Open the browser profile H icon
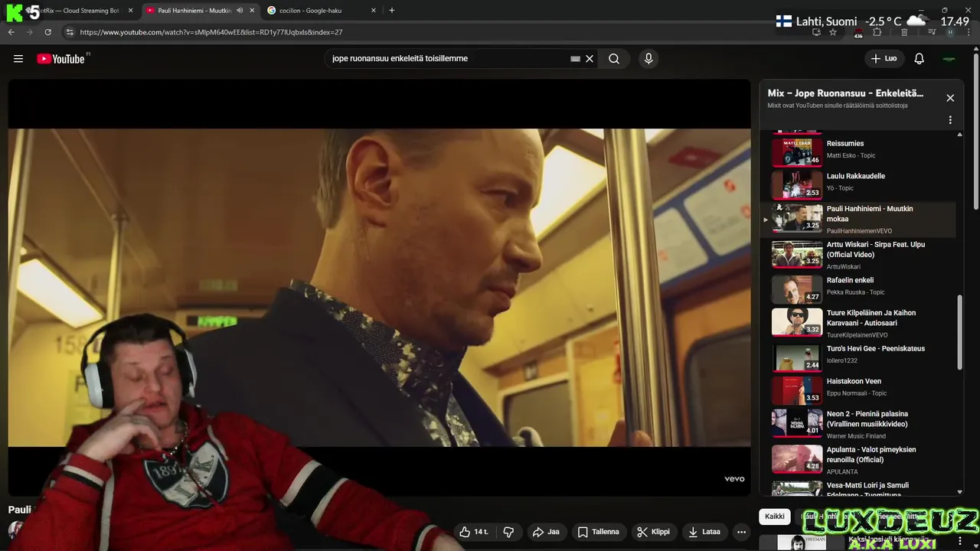This screenshot has width=980, height=551. click(x=950, y=32)
